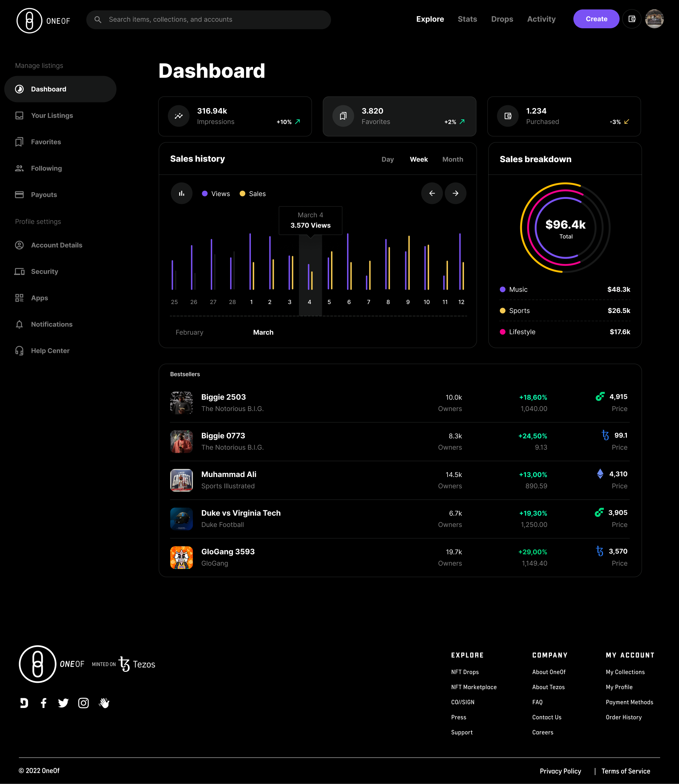
Task: Switch sales history to Month
Action: click(452, 159)
